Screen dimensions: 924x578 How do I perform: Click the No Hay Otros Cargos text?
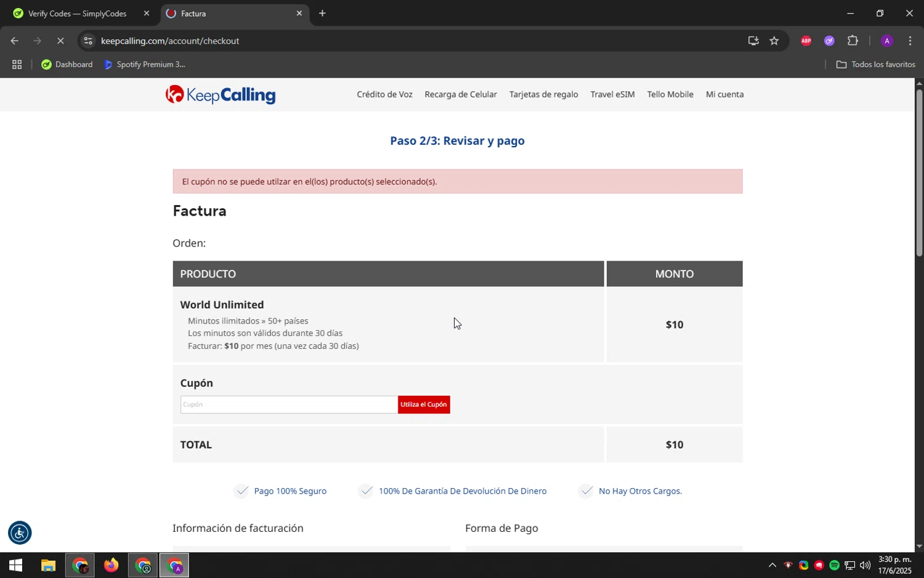tap(640, 491)
